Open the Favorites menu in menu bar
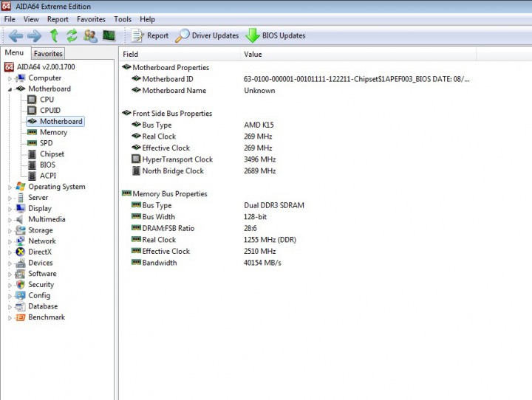The width and height of the screenshot is (532, 400). click(91, 19)
